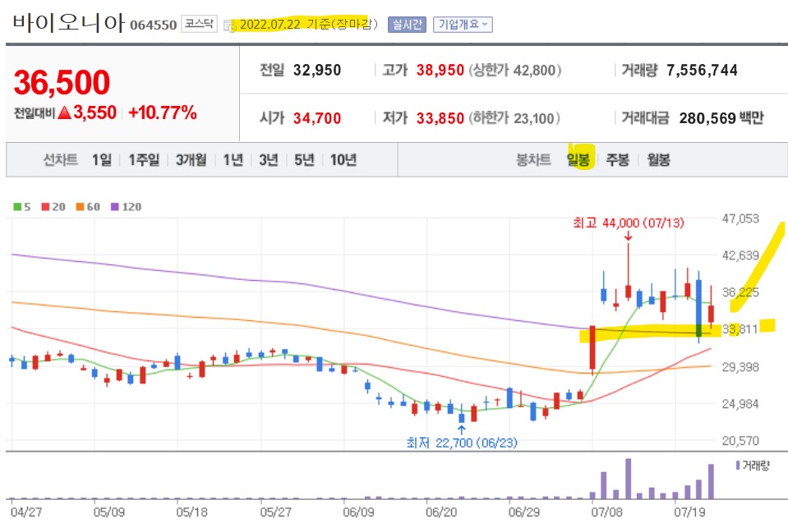Screen dimensions: 788x532
Task: Click the 20,570 price axis label
Action: pos(740,441)
